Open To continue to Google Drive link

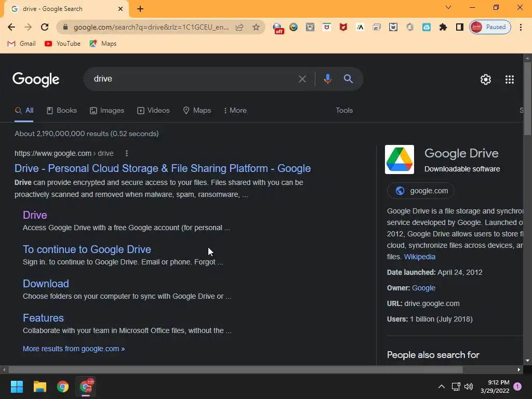tap(87, 249)
